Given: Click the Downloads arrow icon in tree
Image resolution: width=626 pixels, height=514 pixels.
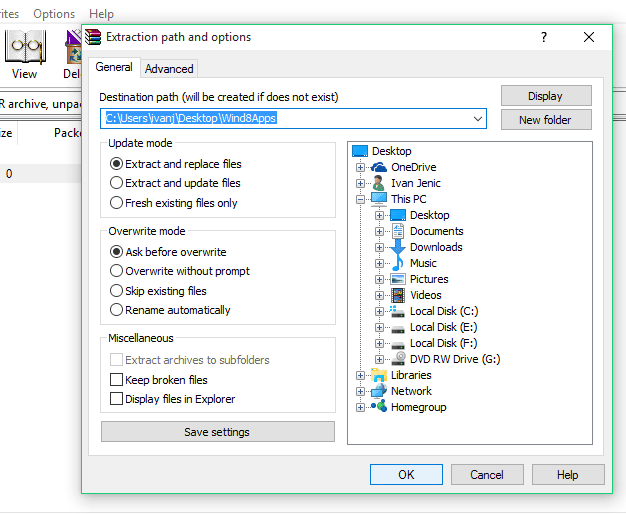Looking at the screenshot, I should pos(398,247).
